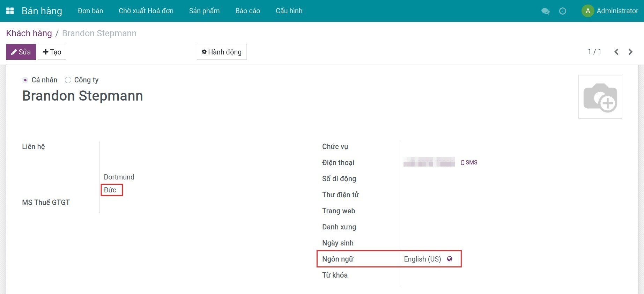Open the Sản phẩm menu
Image resolution: width=644 pixels, height=294 pixels.
[204, 11]
